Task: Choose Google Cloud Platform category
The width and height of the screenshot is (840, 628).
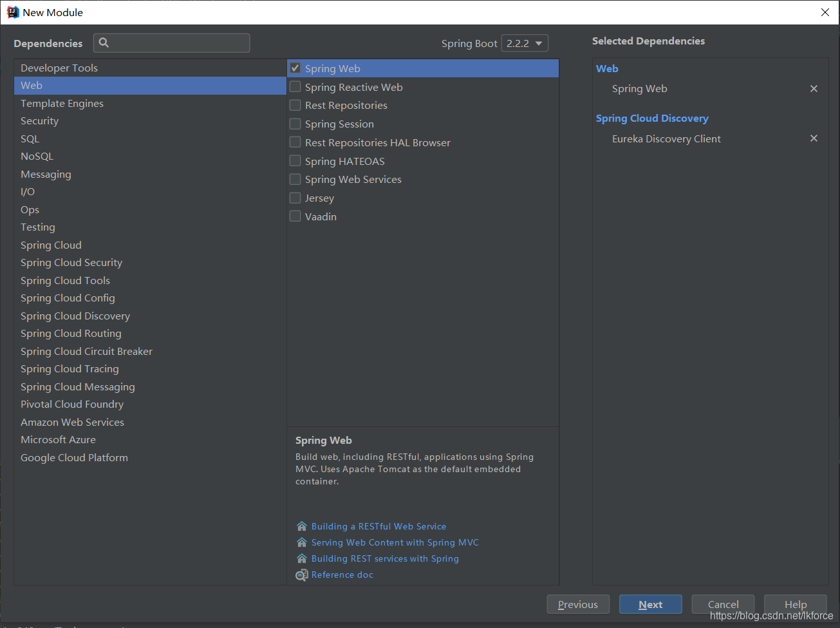Action: 150,457
